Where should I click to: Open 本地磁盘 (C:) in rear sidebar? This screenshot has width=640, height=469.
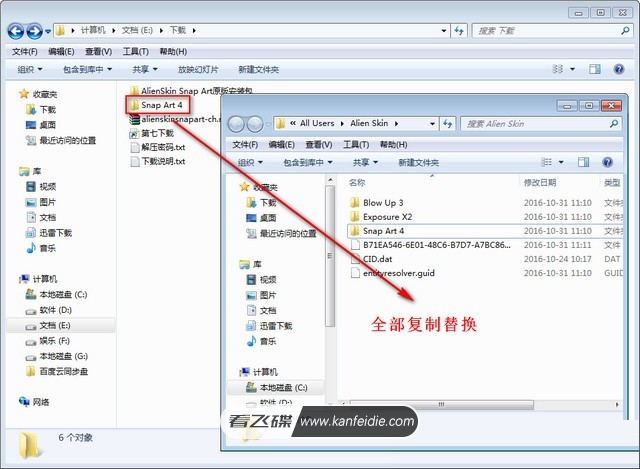[x=56, y=294]
